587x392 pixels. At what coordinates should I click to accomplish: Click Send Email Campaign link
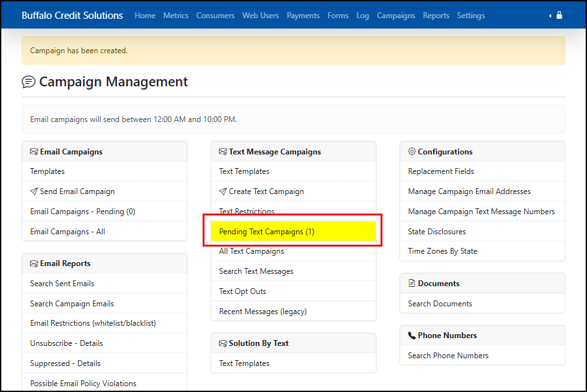click(105, 191)
